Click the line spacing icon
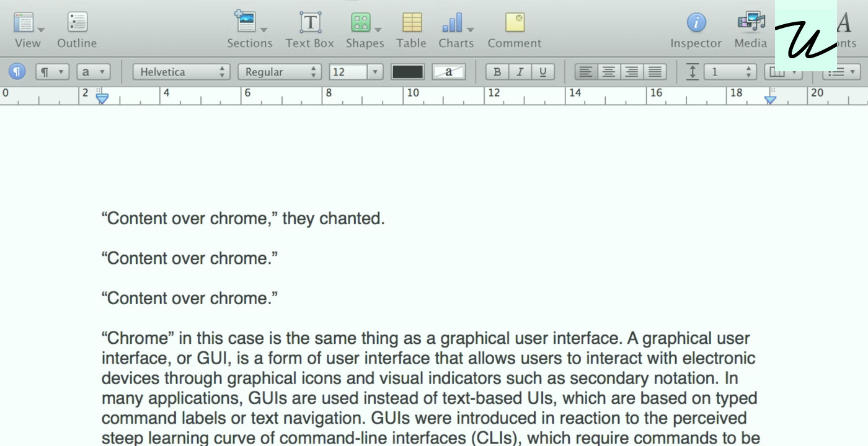The image size is (868, 446). 693,72
